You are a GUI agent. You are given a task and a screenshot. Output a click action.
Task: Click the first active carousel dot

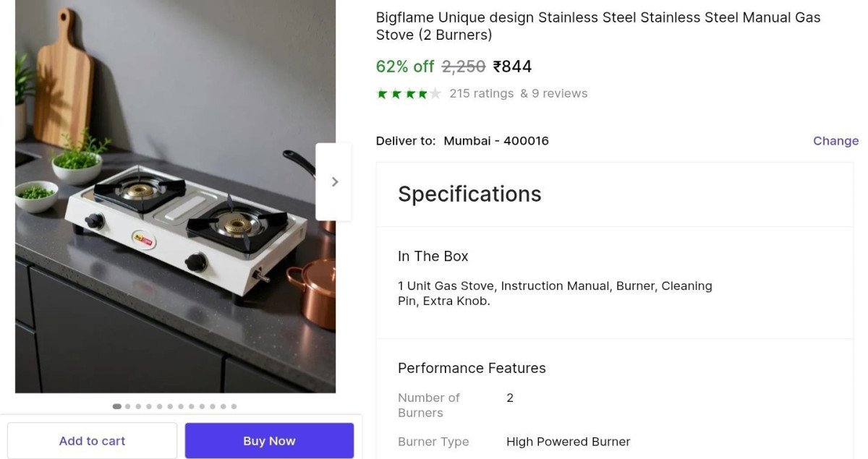(116, 406)
